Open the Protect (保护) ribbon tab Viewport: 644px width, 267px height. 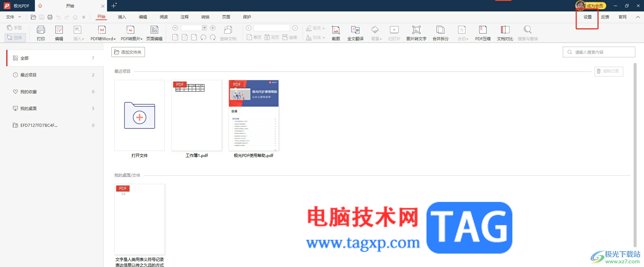[247, 17]
